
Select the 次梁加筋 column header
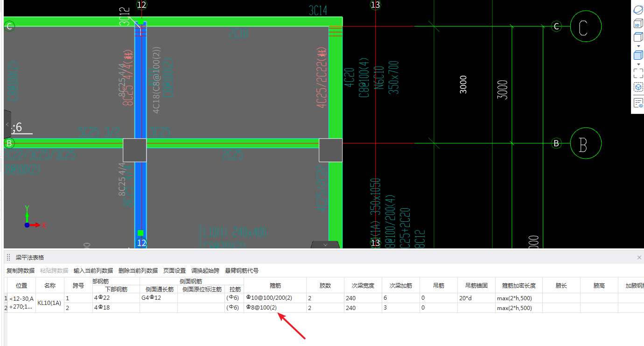[401, 285]
